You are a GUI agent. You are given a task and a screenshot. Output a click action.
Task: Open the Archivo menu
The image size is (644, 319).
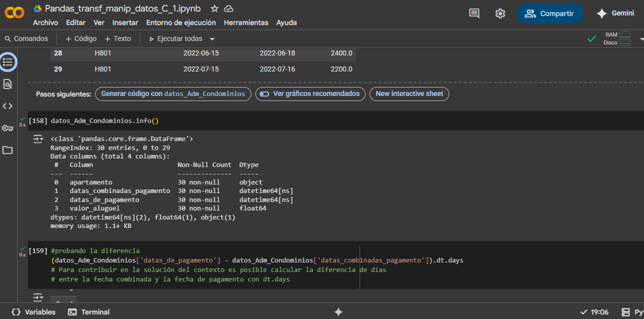point(46,22)
